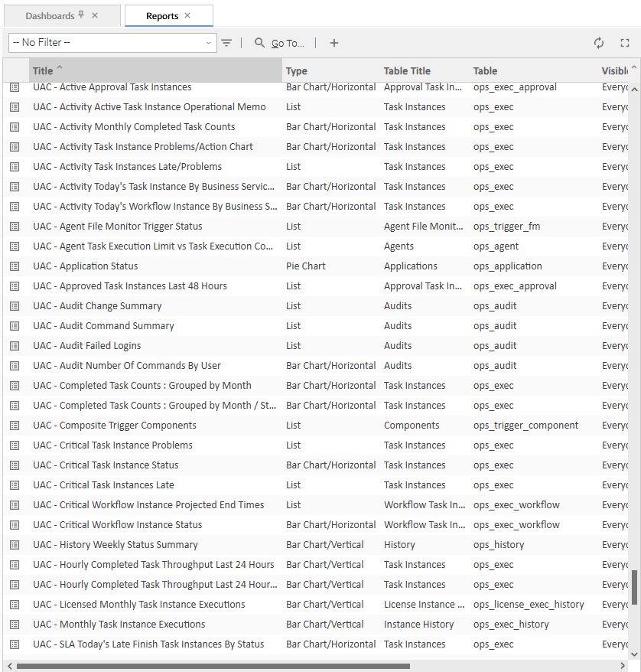Click the filter settings icon beside the filter box
The height and width of the screenshot is (672, 641).
(x=226, y=44)
